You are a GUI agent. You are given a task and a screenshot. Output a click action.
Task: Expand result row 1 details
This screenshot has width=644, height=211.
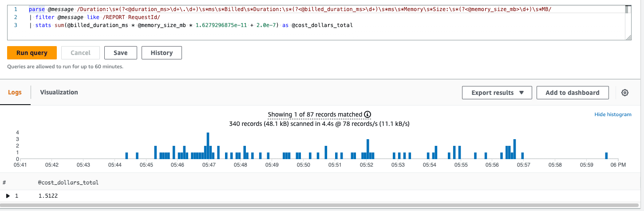[8, 195]
